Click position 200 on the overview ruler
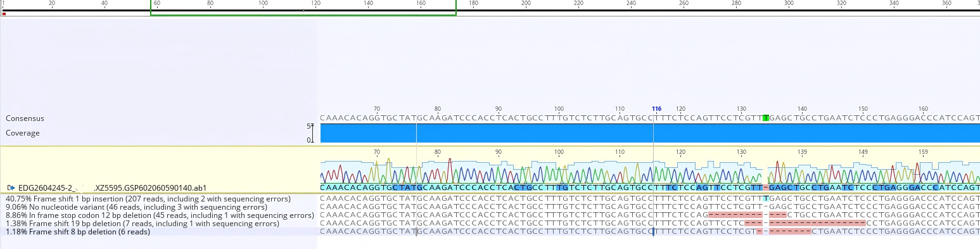The height and width of the screenshot is (249, 980). [x=526, y=3]
